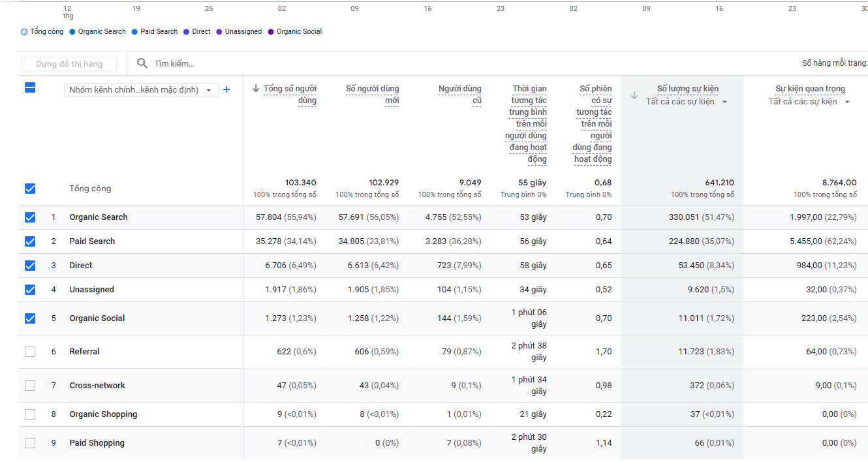
Task: Open the Nhóm kênh chính dimension dropdown
Action: pyautogui.click(x=141, y=90)
